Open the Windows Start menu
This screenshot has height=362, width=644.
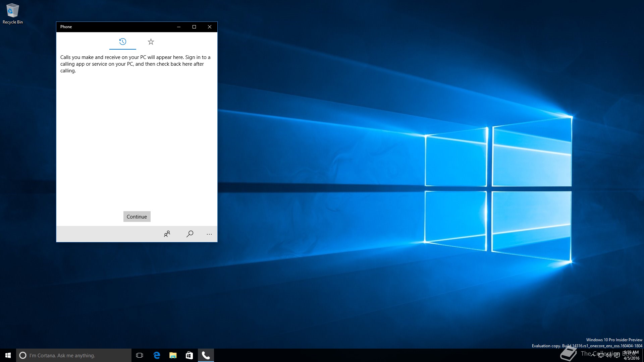tap(8, 355)
